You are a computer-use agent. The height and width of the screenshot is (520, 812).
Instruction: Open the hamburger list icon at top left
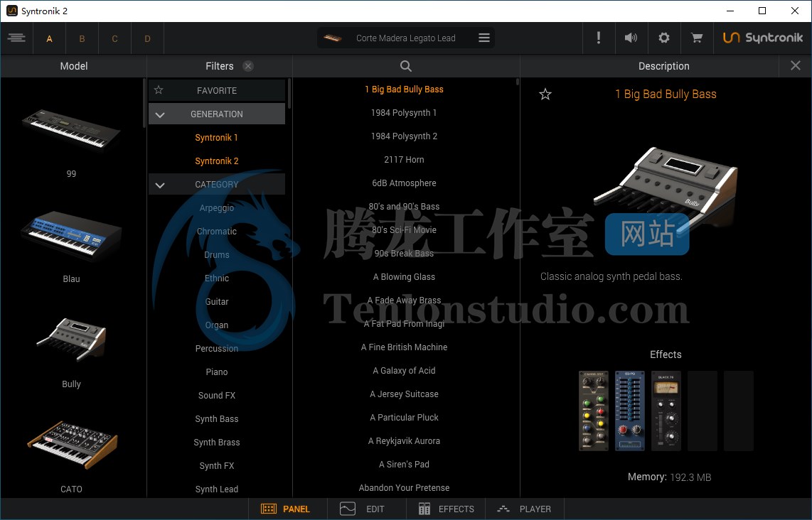click(x=16, y=38)
